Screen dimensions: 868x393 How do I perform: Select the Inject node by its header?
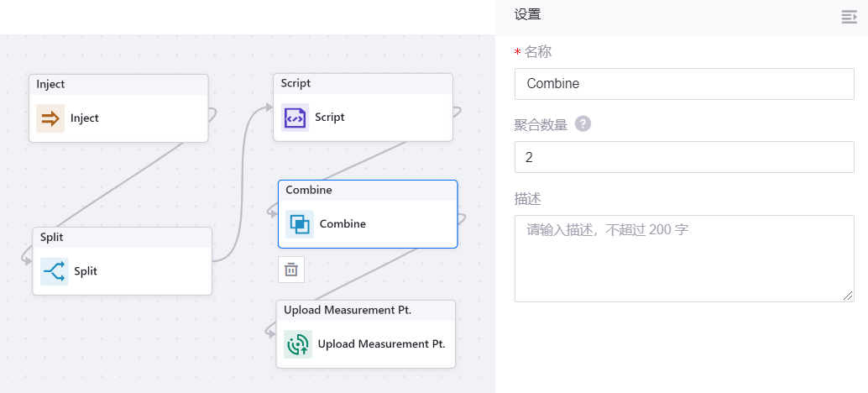[118, 84]
